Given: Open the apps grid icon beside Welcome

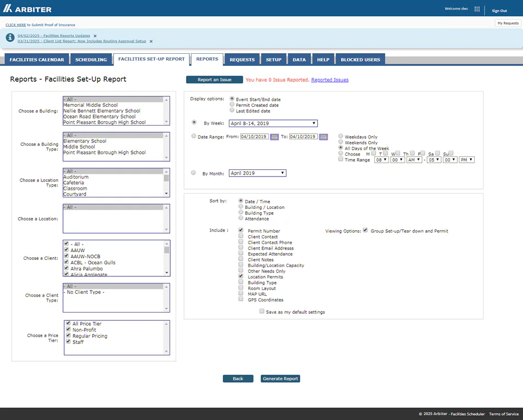Looking at the screenshot, I should click(x=477, y=9).
